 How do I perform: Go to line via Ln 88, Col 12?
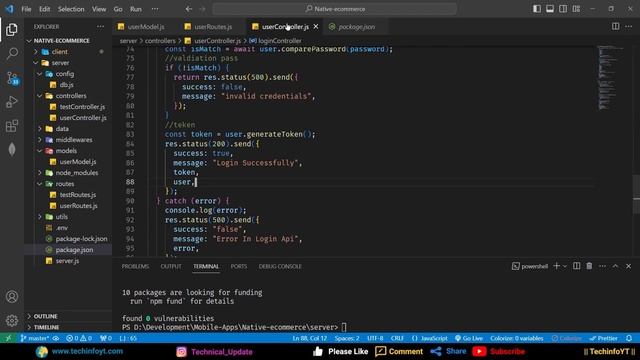pyautogui.click(x=310, y=338)
